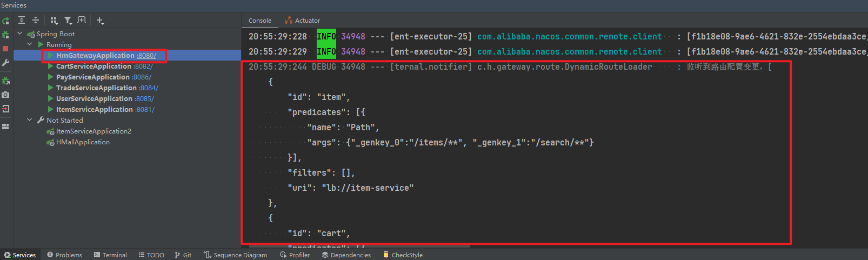Open the Filter options funnel icon
Image resolution: width=868 pixels, height=260 pixels.
68,21
